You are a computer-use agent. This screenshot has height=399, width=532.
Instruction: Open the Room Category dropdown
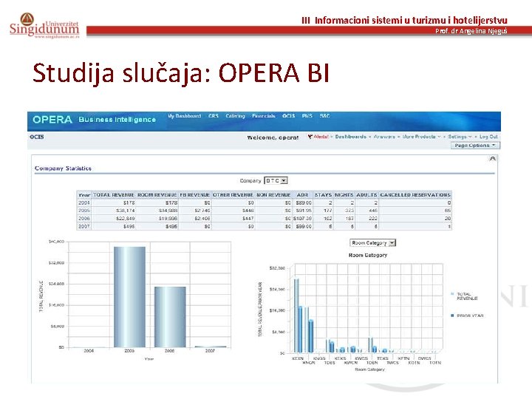(x=372, y=243)
